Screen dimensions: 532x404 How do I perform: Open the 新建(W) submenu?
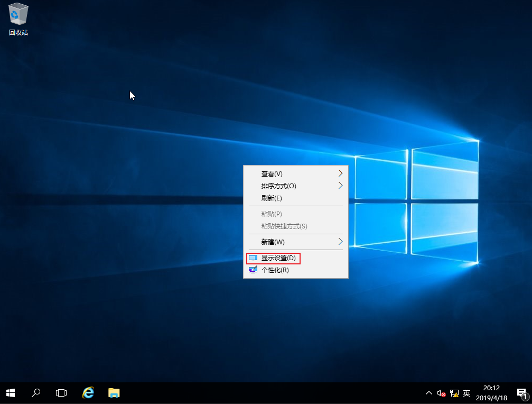coord(296,242)
